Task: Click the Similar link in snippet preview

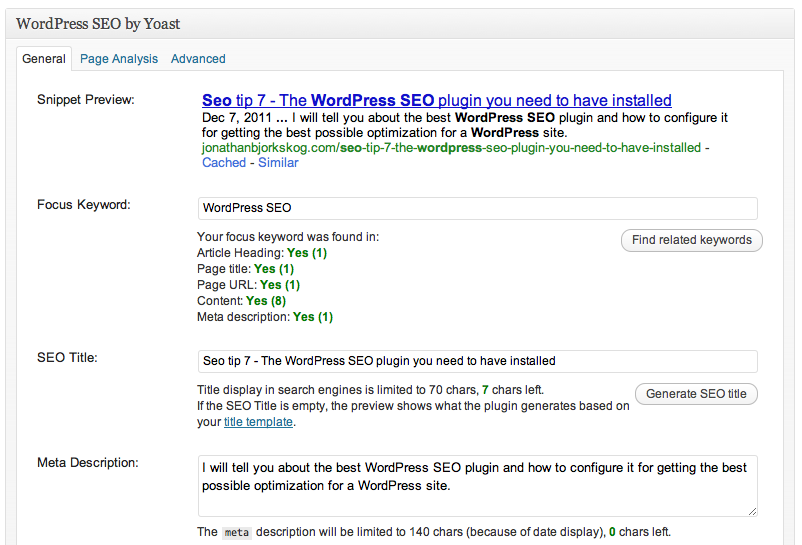Action: tap(278, 162)
